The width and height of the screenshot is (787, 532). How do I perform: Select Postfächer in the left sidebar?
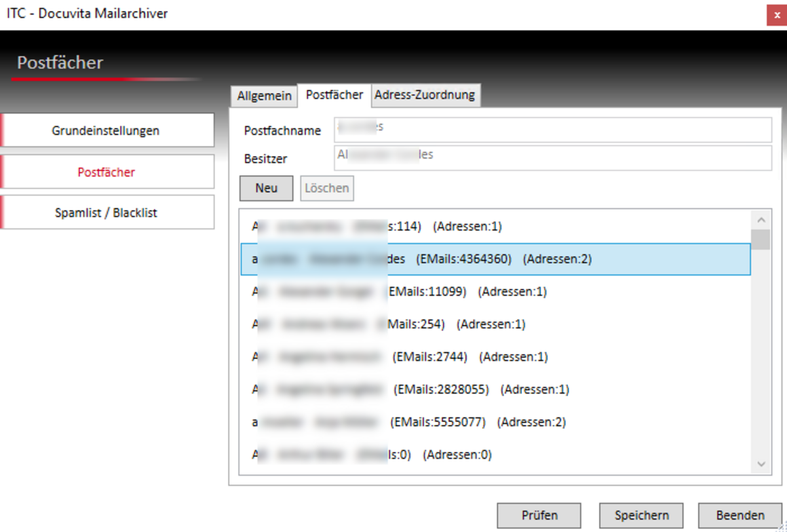(107, 172)
